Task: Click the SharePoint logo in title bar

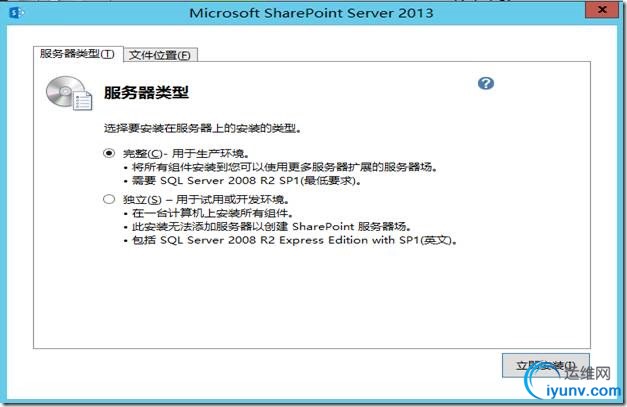Action: (x=16, y=13)
